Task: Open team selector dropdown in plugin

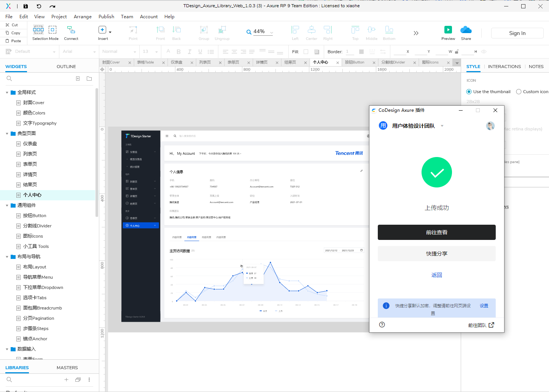Action: (442, 126)
